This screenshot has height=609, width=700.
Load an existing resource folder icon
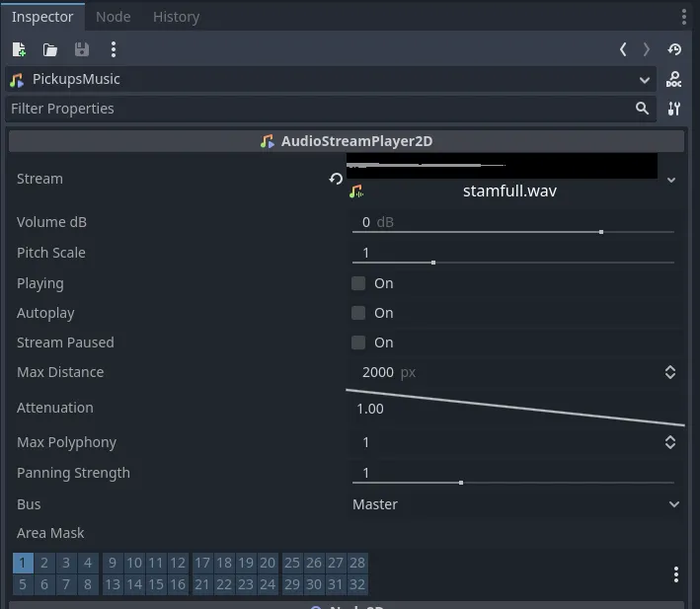click(50, 49)
